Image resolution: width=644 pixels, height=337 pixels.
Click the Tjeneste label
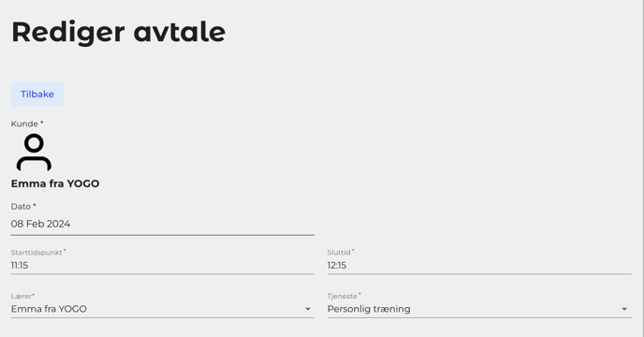point(344,296)
